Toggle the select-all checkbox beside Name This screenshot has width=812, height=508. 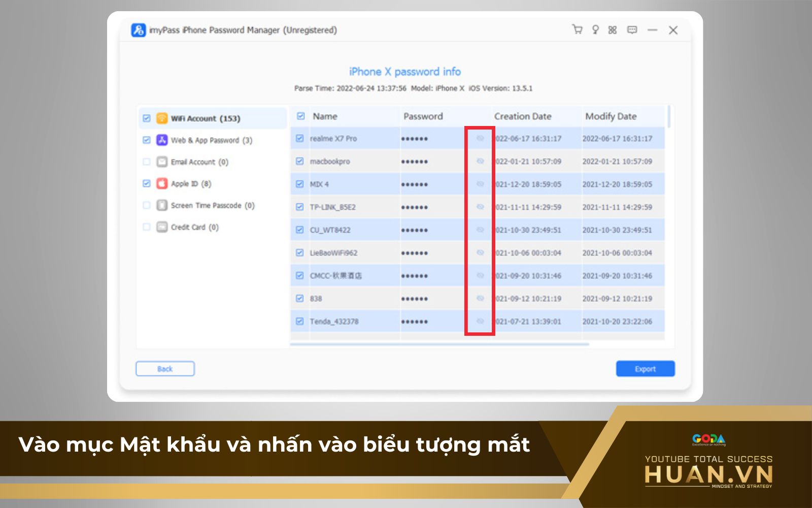pyautogui.click(x=300, y=116)
